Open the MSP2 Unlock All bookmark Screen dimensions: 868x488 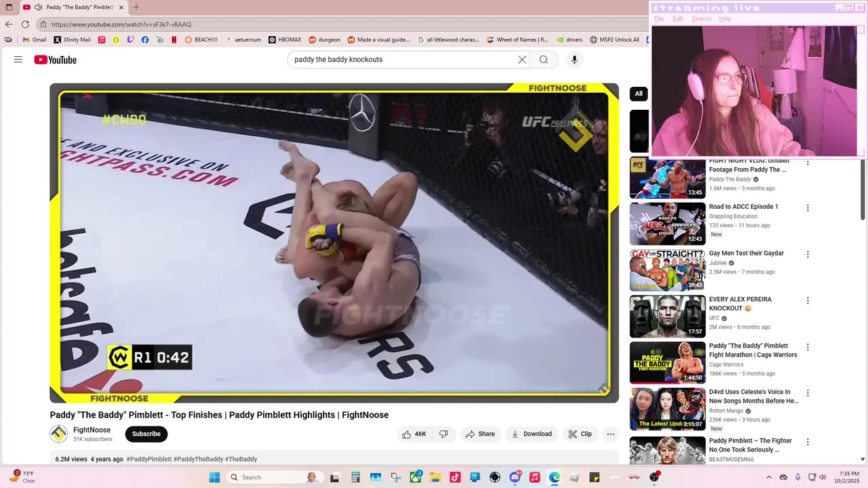614,40
